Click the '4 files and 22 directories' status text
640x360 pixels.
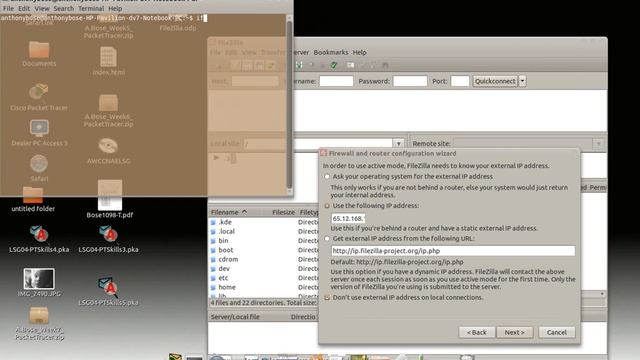tap(264, 303)
